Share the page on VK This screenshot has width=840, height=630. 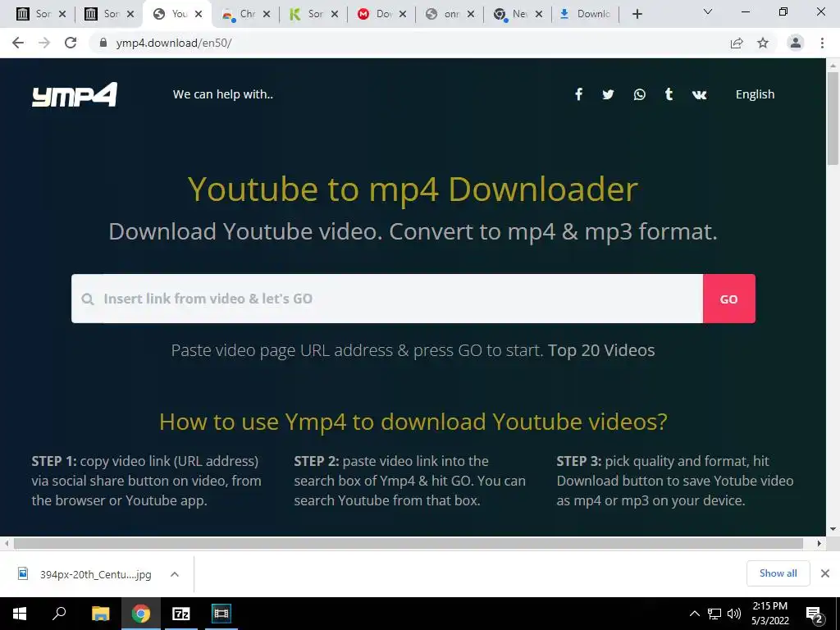click(x=699, y=95)
